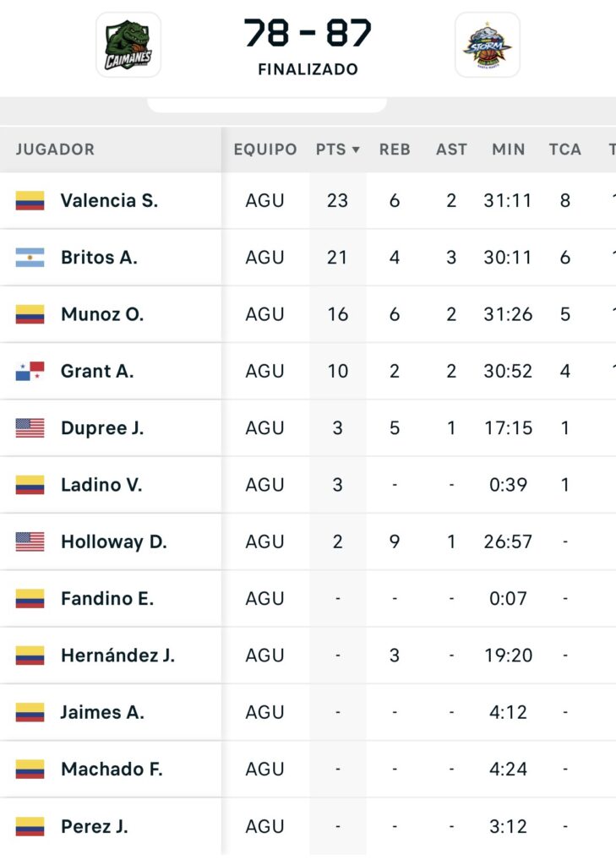Click Panama flag next to Grant A.
Screen dimensions: 616x865
pyautogui.click(x=30, y=371)
